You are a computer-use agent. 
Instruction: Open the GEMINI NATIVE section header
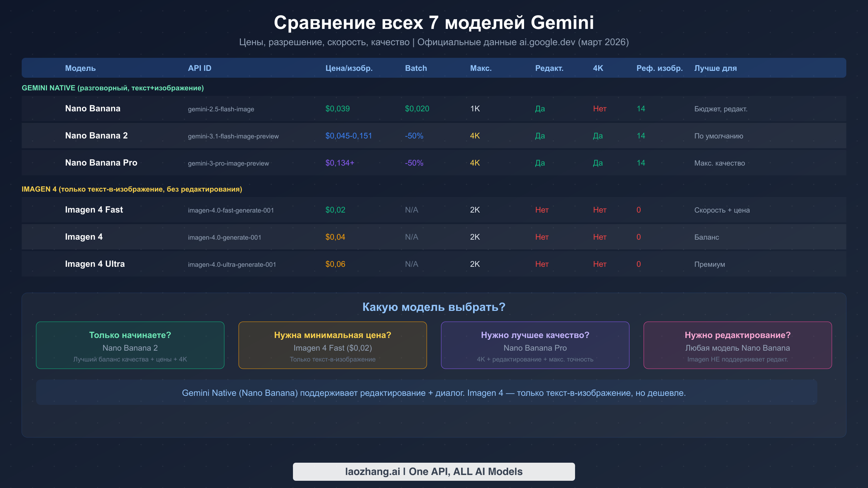(113, 87)
